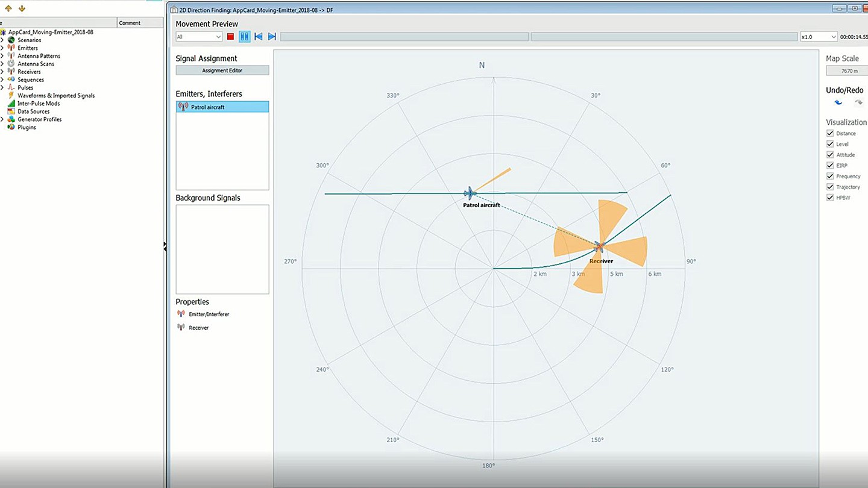Pause the movement preview
The image size is (868, 488).
click(x=244, y=36)
